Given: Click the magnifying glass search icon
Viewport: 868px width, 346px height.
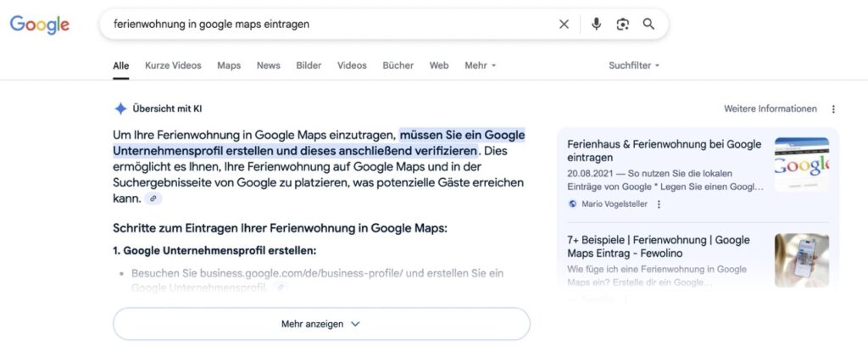Looking at the screenshot, I should pos(648,24).
